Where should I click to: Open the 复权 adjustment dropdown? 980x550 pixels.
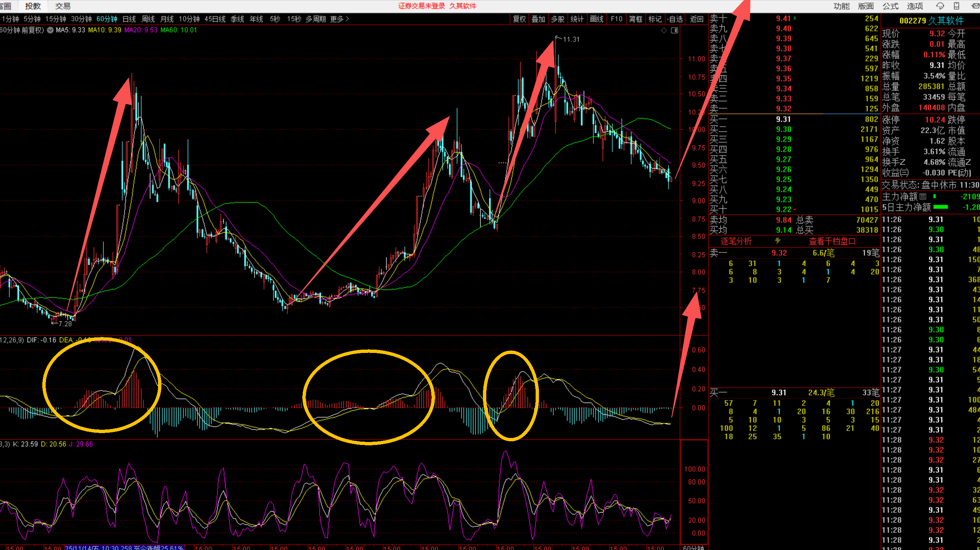click(519, 19)
